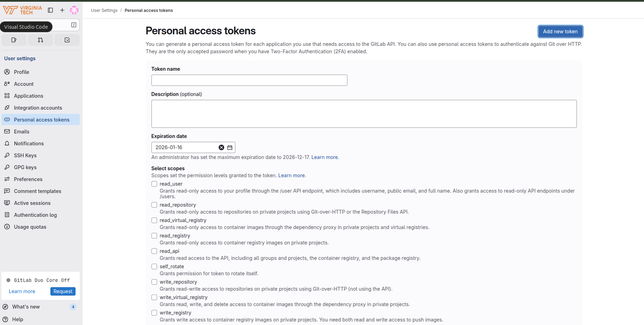Open the calendar date picker icon

(x=230, y=147)
